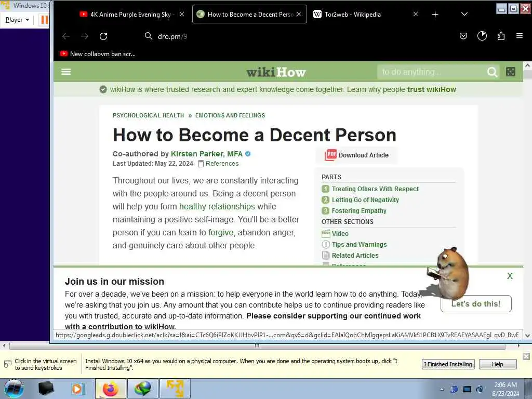Go forward with the browser forward arrow
The height and width of the screenshot is (399, 532).
(x=85, y=36)
